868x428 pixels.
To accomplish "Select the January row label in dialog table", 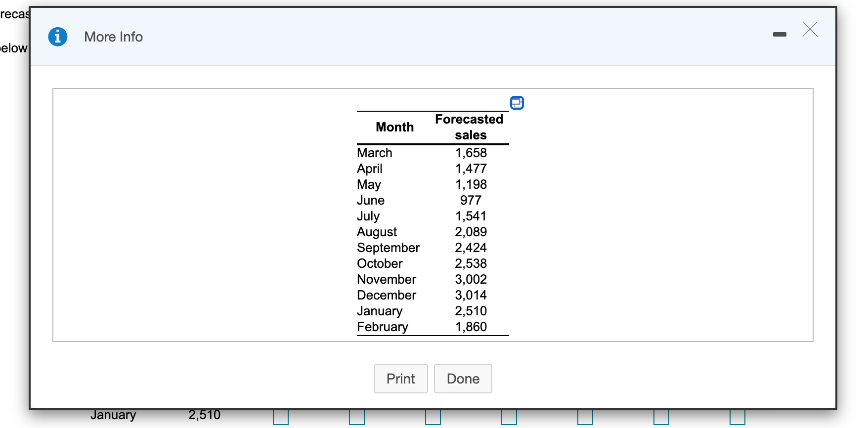I will pos(380,311).
